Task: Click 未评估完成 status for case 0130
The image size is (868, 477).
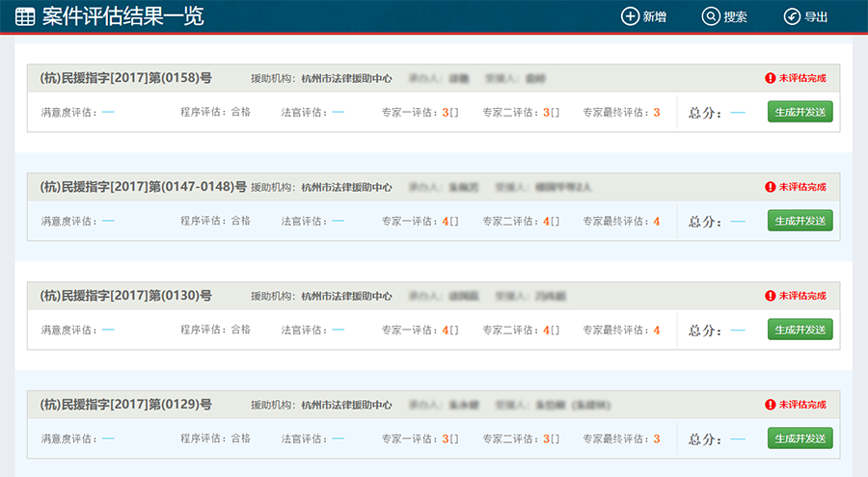Action: tap(802, 296)
